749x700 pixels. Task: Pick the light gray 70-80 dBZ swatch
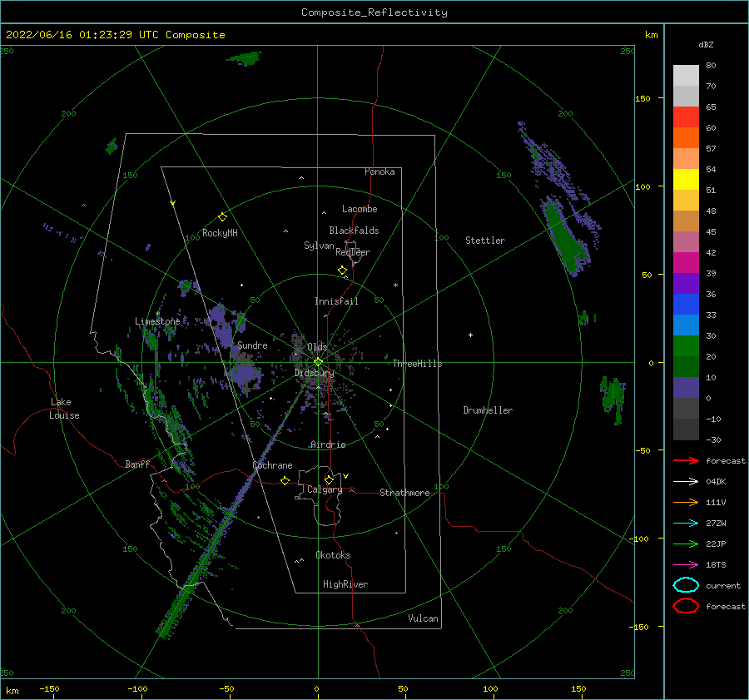point(686,76)
